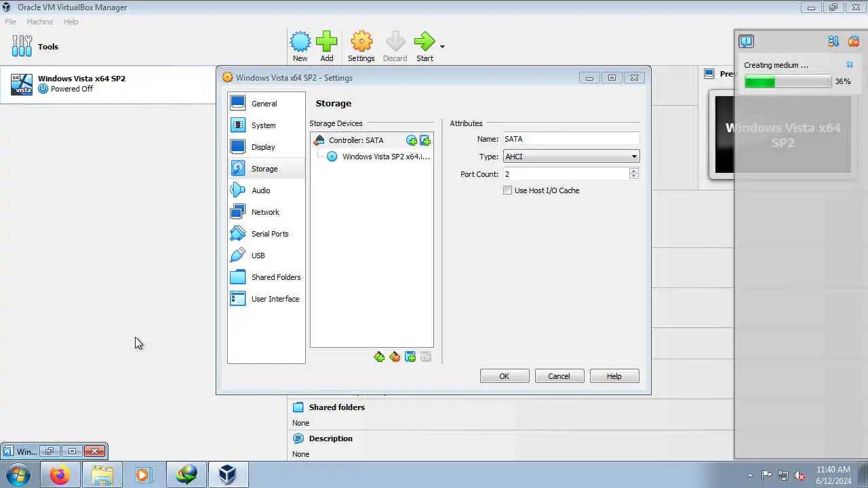Click the greyed remove attachment icon
Screen dimensions: 868x488
[426, 357]
